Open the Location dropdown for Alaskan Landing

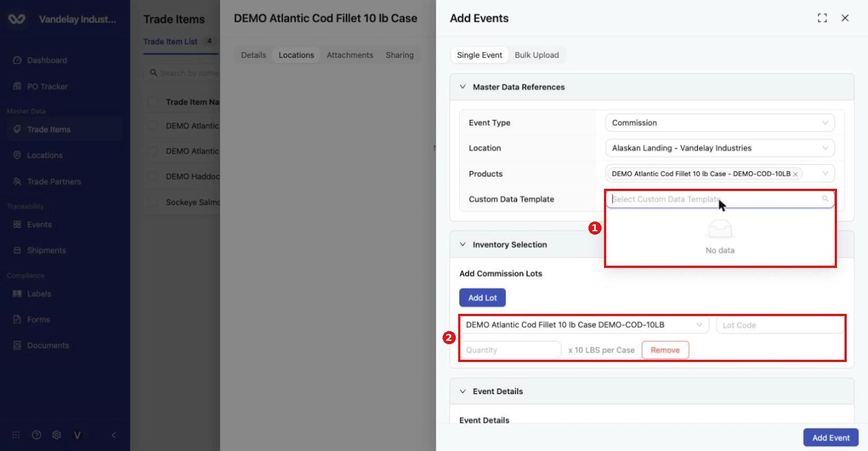pyautogui.click(x=720, y=148)
